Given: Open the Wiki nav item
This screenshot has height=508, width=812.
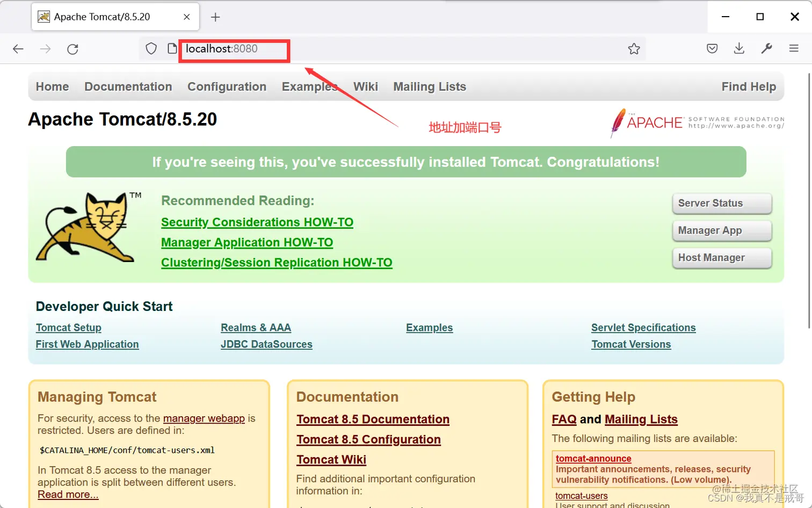Looking at the screenshot, I should (366, 86).
